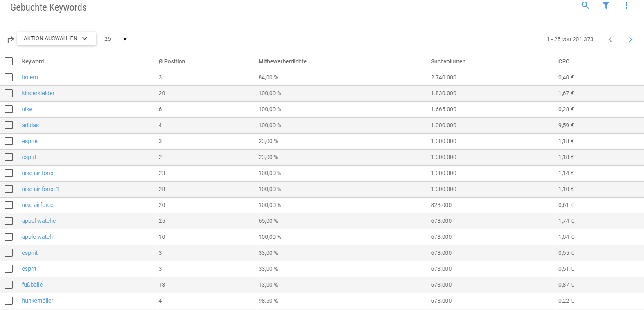Open the search magnifier icon

(x=585, y=5)
